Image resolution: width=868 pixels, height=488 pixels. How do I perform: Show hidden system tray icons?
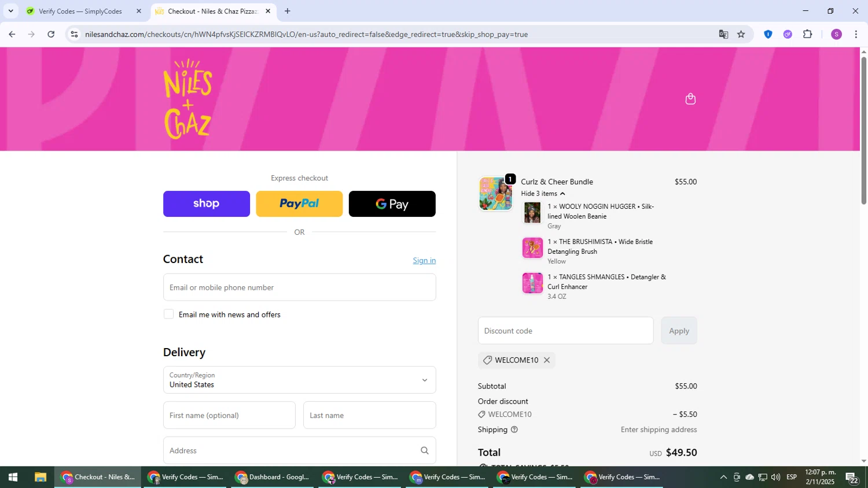coord(723,477)
